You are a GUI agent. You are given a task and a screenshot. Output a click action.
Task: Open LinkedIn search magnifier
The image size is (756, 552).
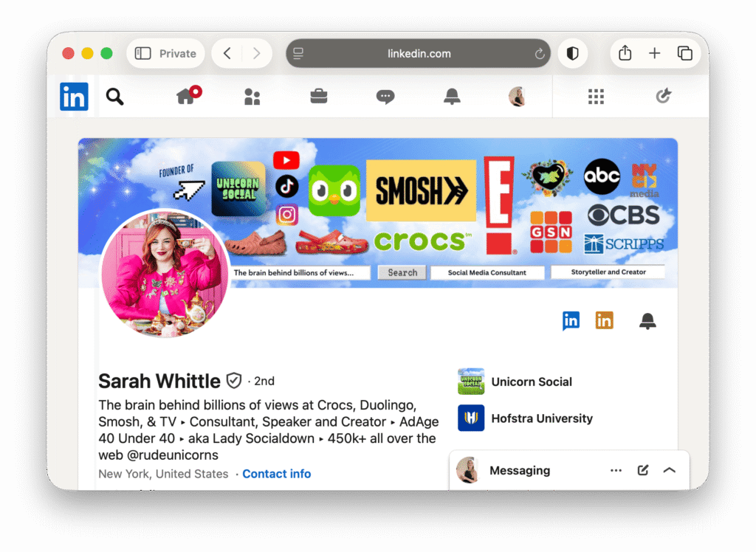[114, 97]
